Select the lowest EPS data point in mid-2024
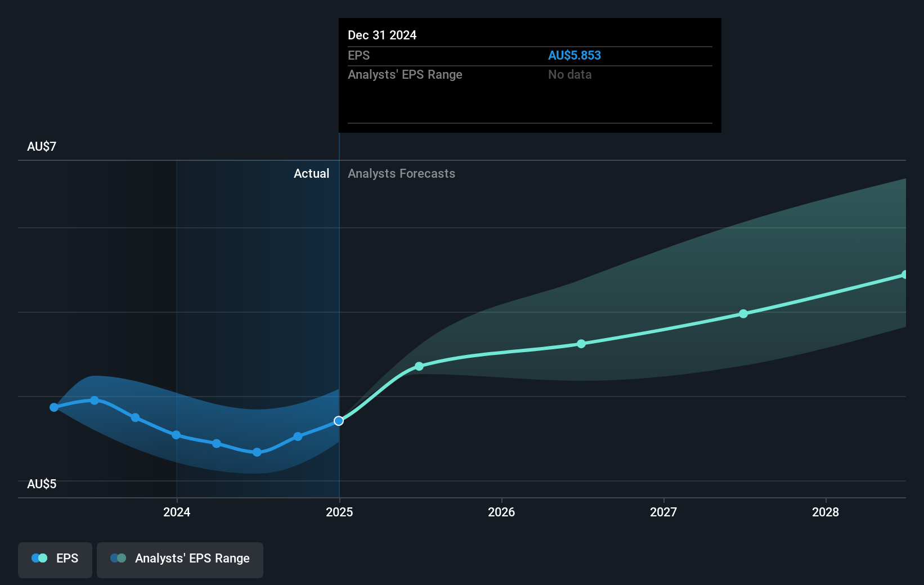The image size is (924, 585). [x=257, y=452]
